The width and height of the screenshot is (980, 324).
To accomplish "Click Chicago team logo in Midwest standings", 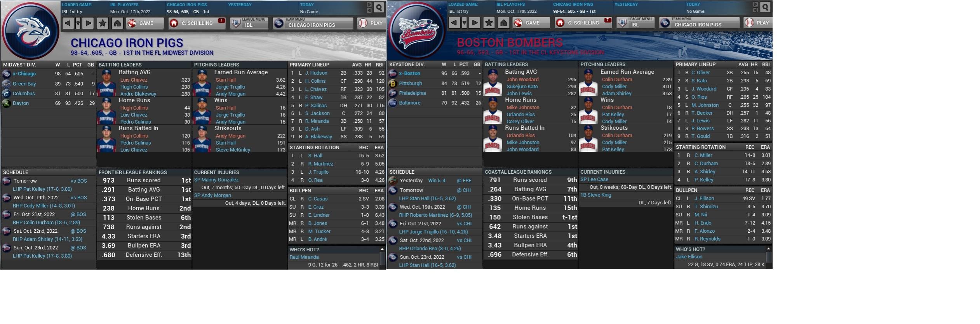I will pyautogui.click(x=6, y=74).
